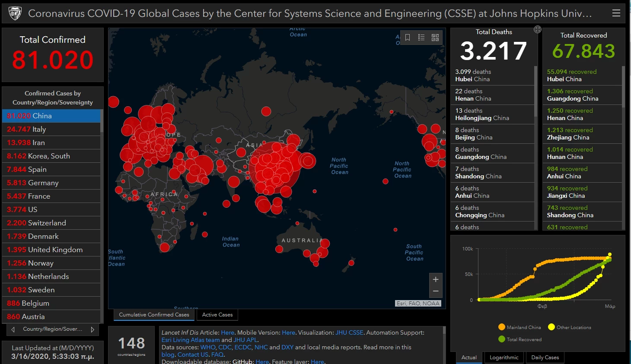Go to next country list view arrow
The height and width of the screenshot is (364, 631).
point(92,329)
